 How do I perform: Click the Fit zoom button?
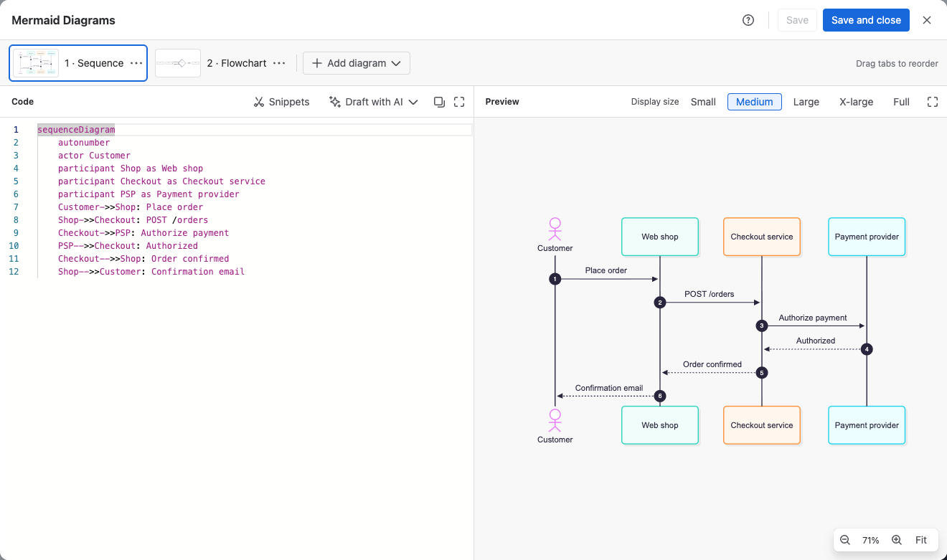pos(921,540)
